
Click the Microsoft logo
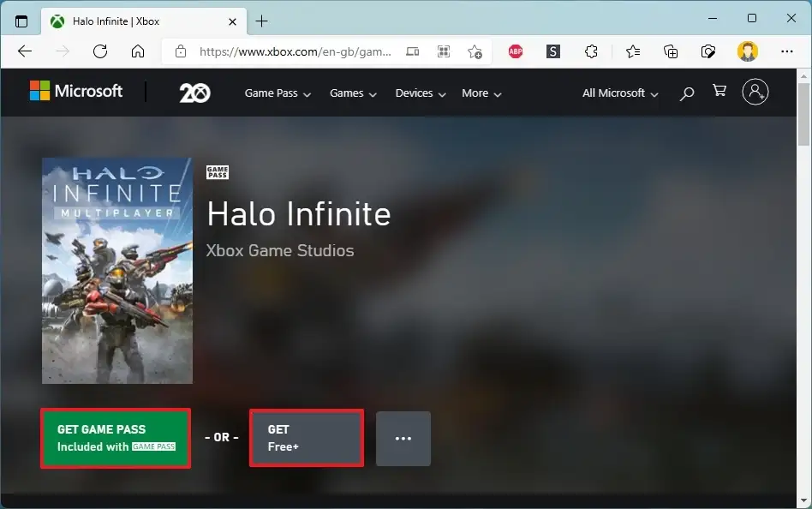(x=76, y=91)
